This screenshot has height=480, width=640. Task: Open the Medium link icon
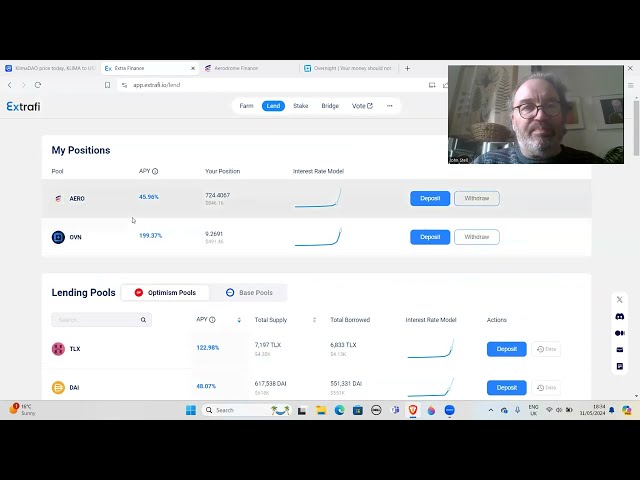click(620, 333)
